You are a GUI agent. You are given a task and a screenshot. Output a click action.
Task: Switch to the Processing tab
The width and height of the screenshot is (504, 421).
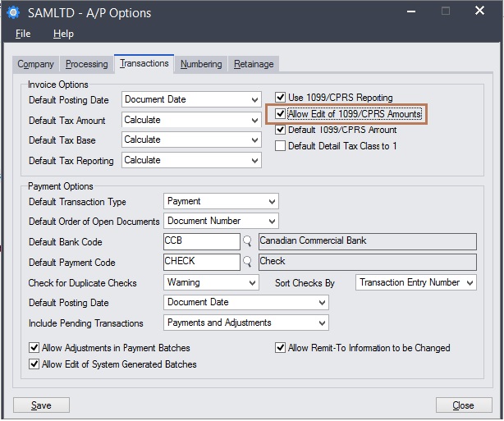point(87,64)
